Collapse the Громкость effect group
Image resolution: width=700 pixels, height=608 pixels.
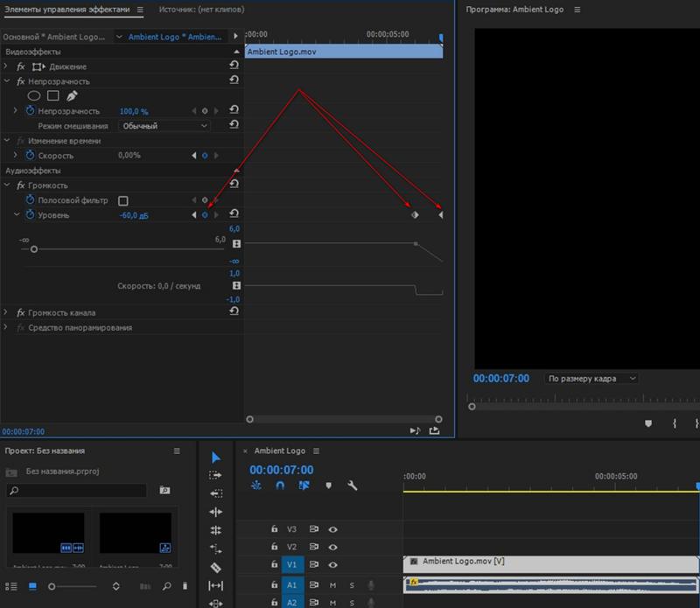coord(6,185)
